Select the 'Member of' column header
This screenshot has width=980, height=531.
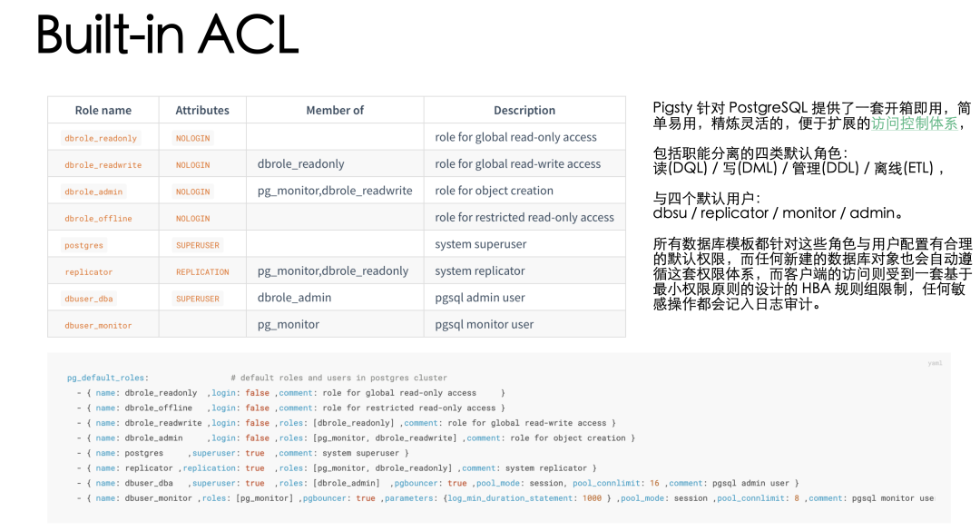click(x=335, y=110)
